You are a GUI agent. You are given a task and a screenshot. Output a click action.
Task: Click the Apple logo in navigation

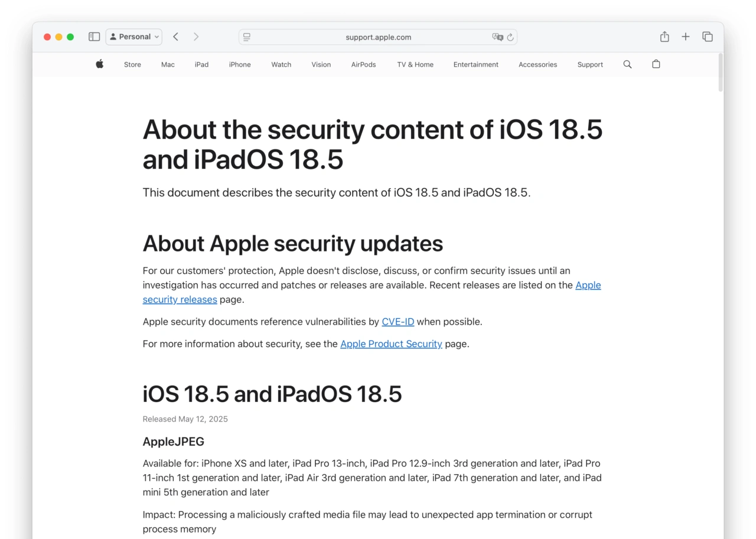[100, 64]
